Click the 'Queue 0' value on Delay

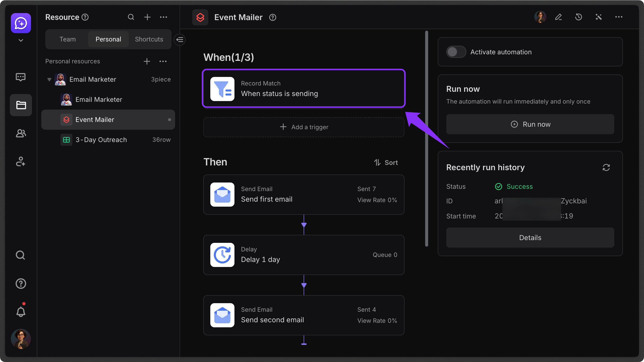click(385, 255)
